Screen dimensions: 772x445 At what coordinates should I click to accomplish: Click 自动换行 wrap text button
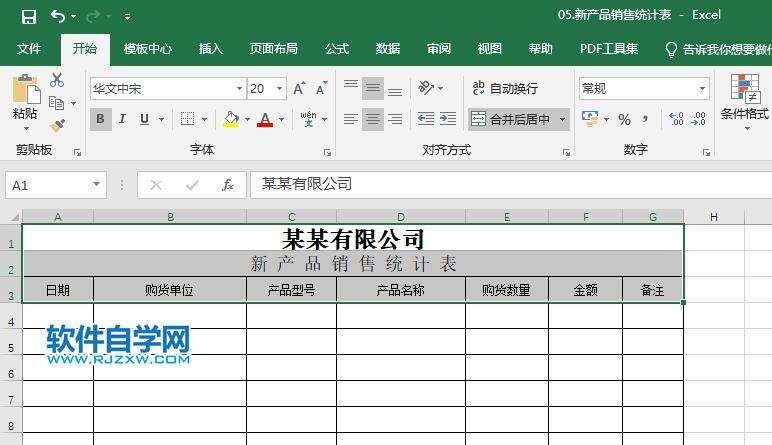[x=505, y=89]
